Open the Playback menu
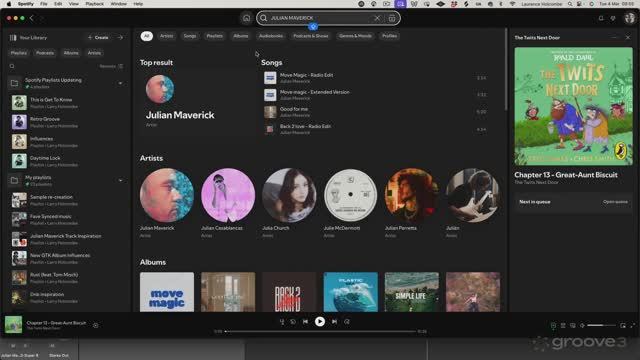The image size is (640, 360). [x=94, y=4]
